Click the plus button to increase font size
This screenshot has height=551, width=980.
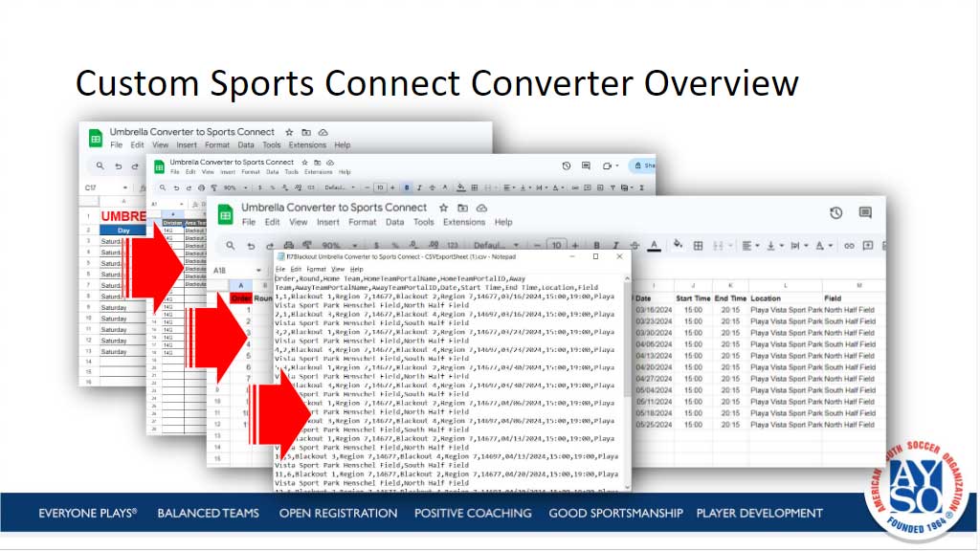click(x=574, y=246)
